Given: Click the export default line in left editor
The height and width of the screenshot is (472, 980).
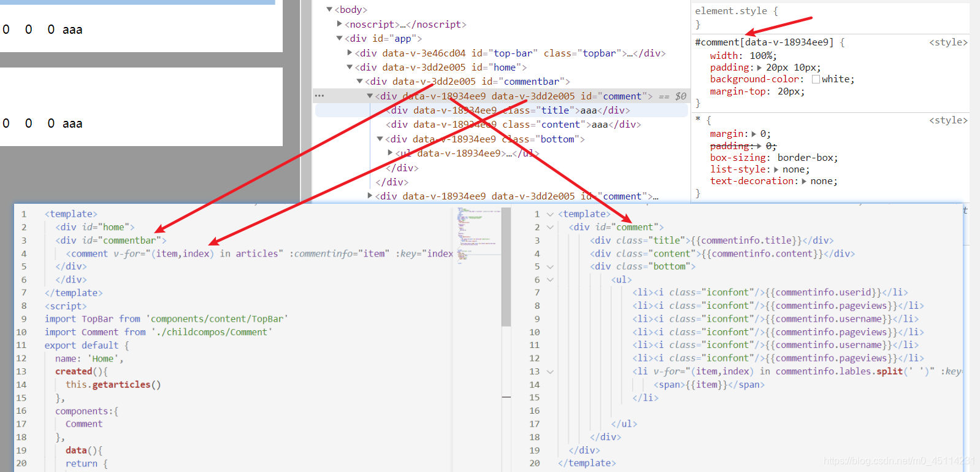Looking at the screenshot, I should pyautogui.click(x=86, y=346).
